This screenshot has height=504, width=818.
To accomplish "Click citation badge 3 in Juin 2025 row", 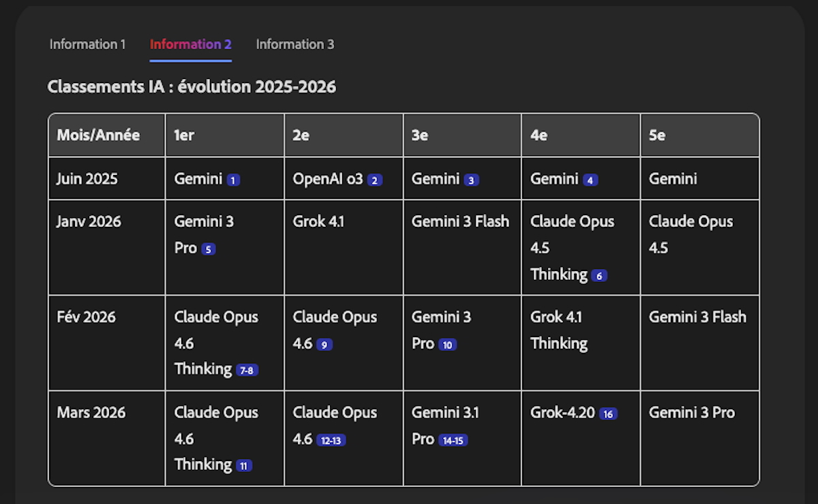I will 471,180.
